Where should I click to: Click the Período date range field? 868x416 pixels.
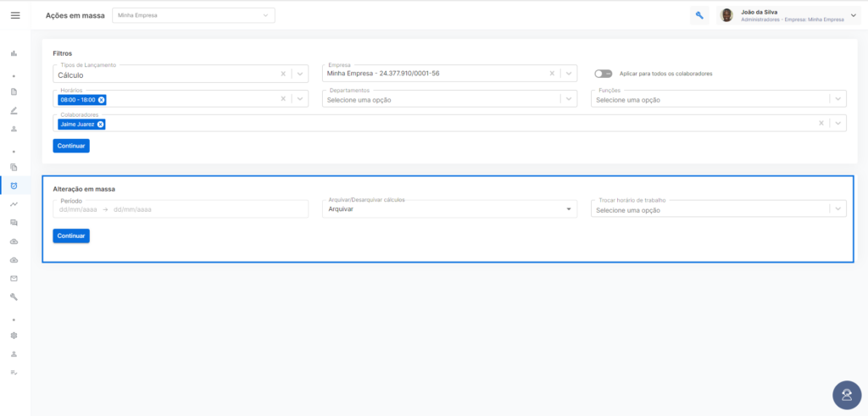(x=181, y=209)
